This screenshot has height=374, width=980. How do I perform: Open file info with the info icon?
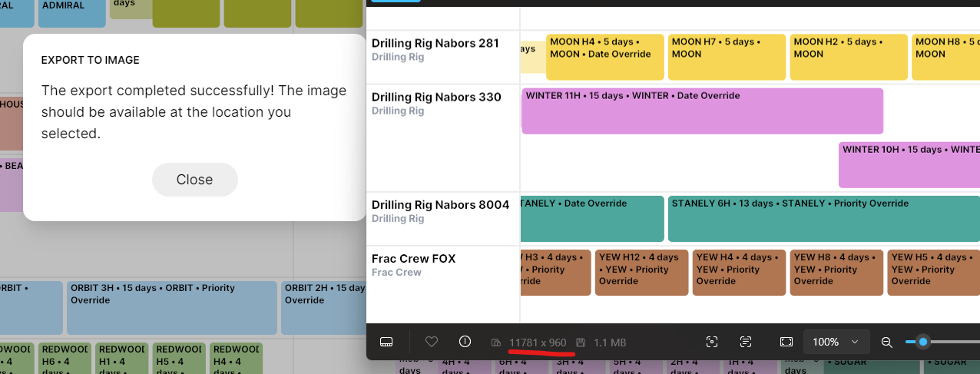pos(465,342)
